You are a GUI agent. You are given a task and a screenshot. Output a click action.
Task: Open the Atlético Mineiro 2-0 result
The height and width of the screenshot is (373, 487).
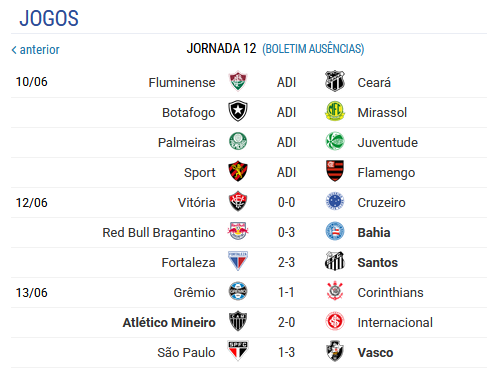pos(286,322)
